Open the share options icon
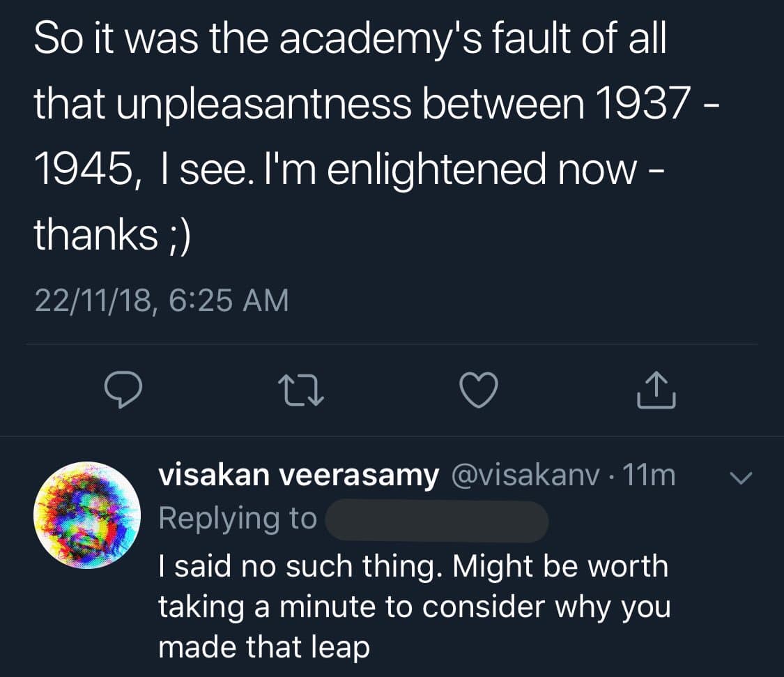Image resolution: width=784 pixels, height=677 pixels. pyautogui.click(x=656, y=390)
